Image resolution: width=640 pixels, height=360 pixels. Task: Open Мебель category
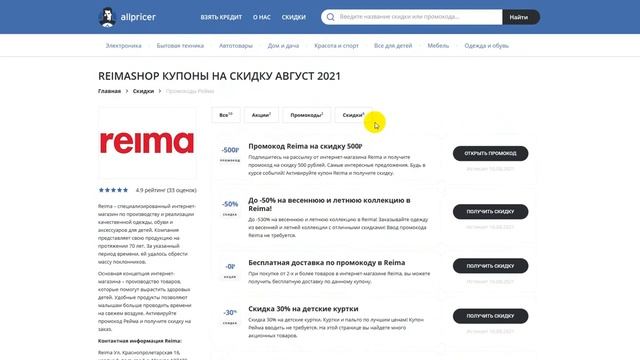[x=438, y=46]
